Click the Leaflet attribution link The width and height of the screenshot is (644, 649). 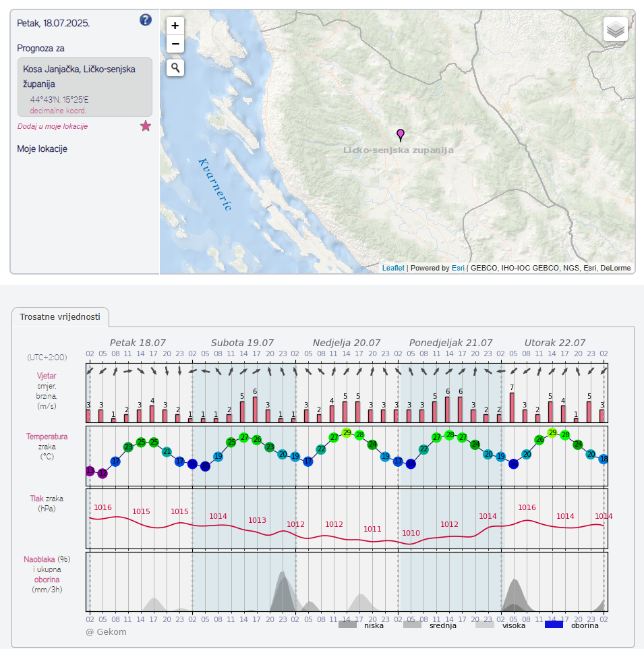pos(393,268)
